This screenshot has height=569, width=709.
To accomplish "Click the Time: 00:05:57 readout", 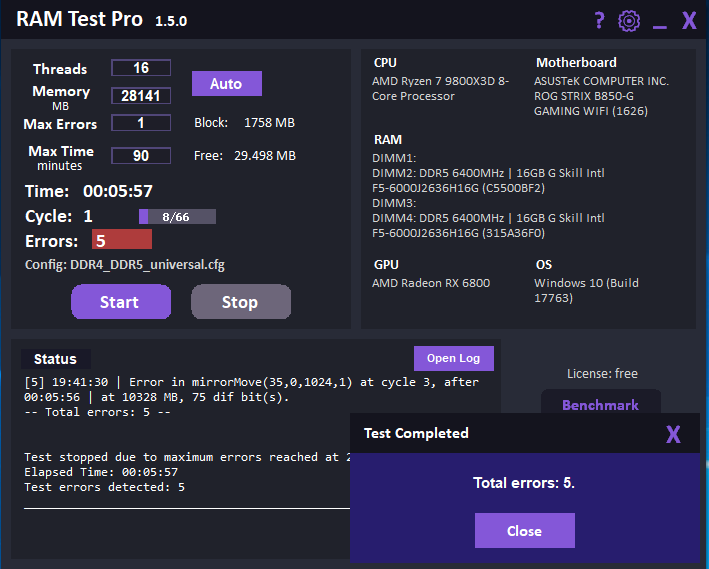I will tap(89, 191).
